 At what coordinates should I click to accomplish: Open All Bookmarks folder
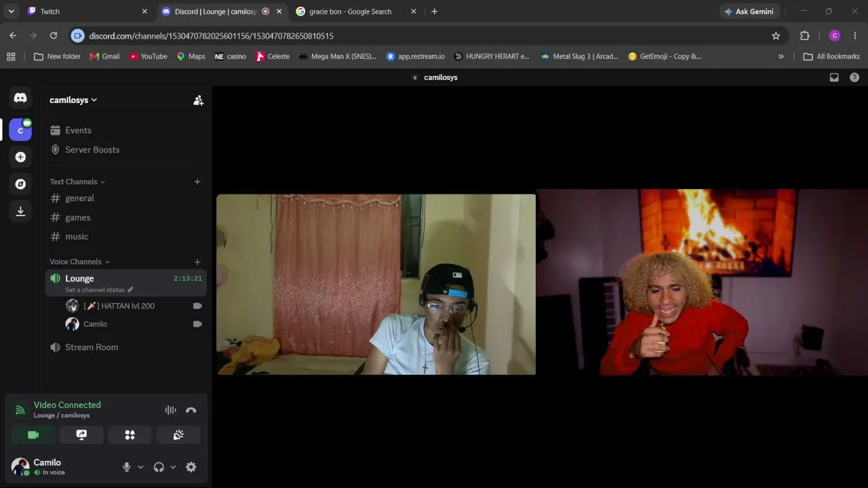(x=831, y=56)
